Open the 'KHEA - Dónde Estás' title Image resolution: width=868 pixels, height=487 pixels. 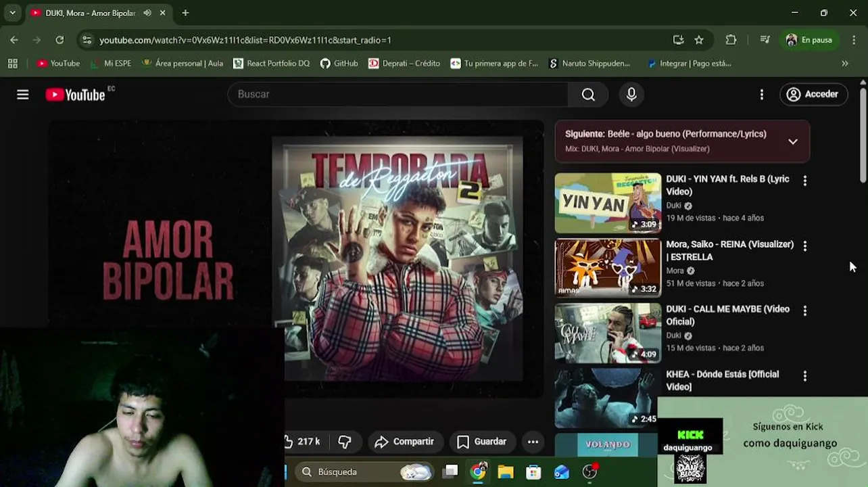723,381
